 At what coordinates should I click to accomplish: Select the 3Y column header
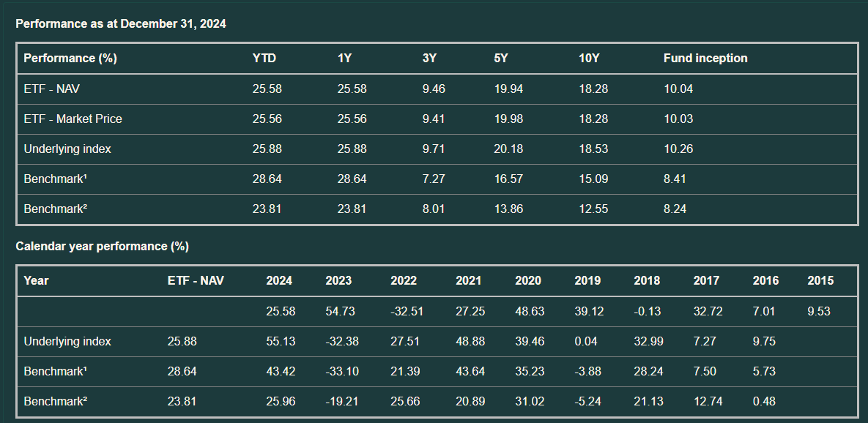click(x=429, y=58)
